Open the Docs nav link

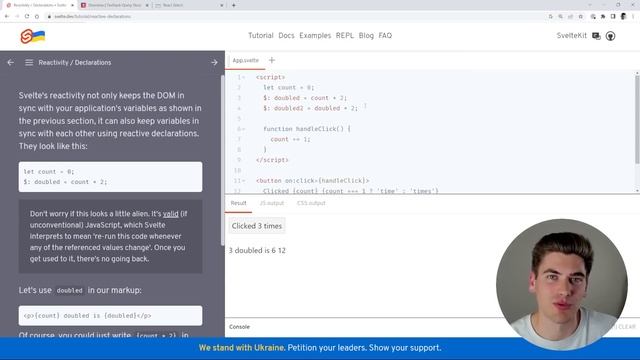286,36
